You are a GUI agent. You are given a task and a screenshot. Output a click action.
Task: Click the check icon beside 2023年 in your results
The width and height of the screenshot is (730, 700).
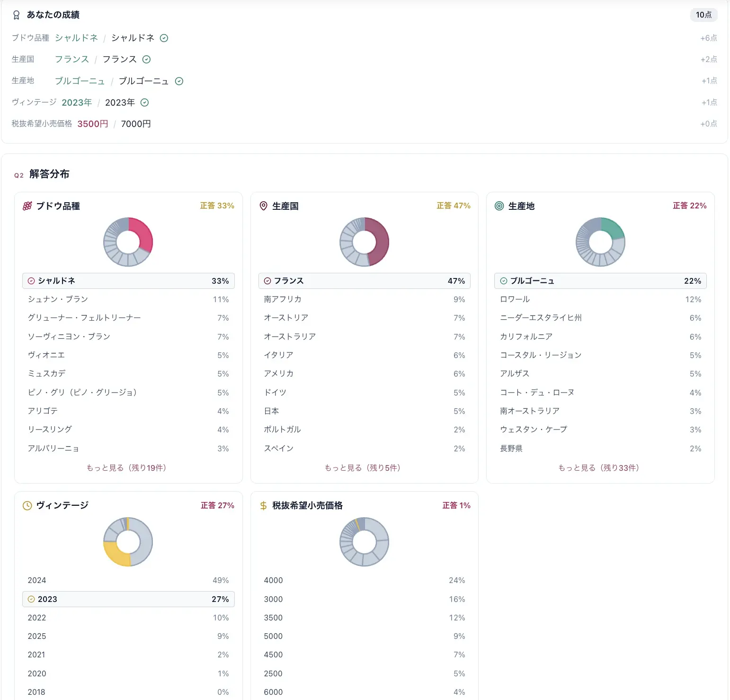(145, 102)
